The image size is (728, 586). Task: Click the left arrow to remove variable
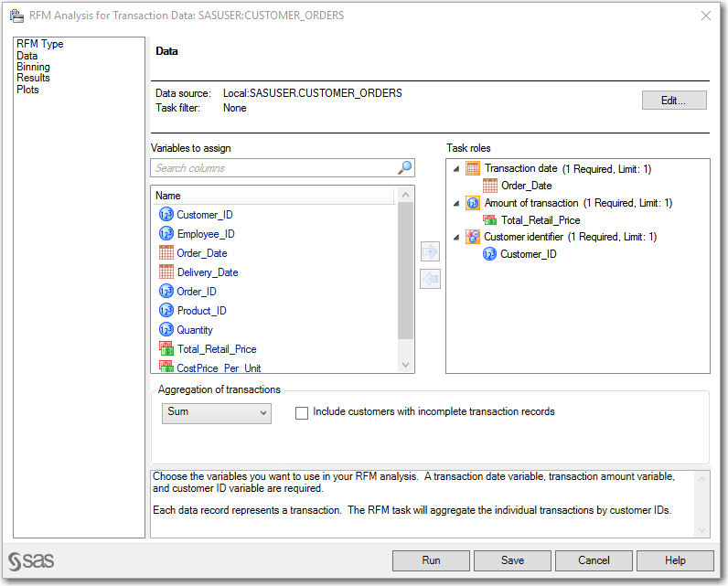click(430, 279)
